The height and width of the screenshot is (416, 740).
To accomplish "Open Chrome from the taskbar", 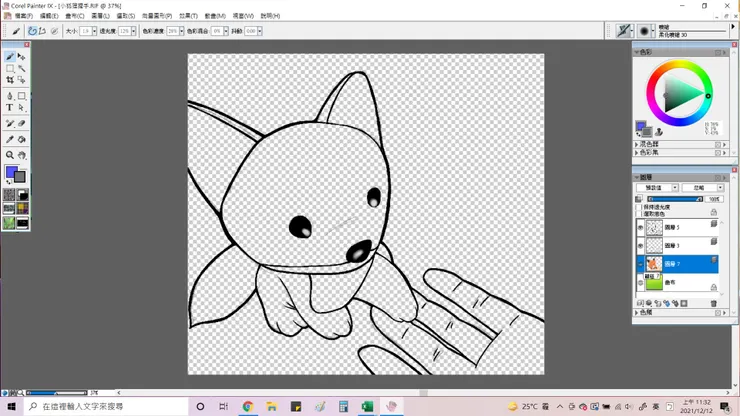I will [x=248, y=406].
